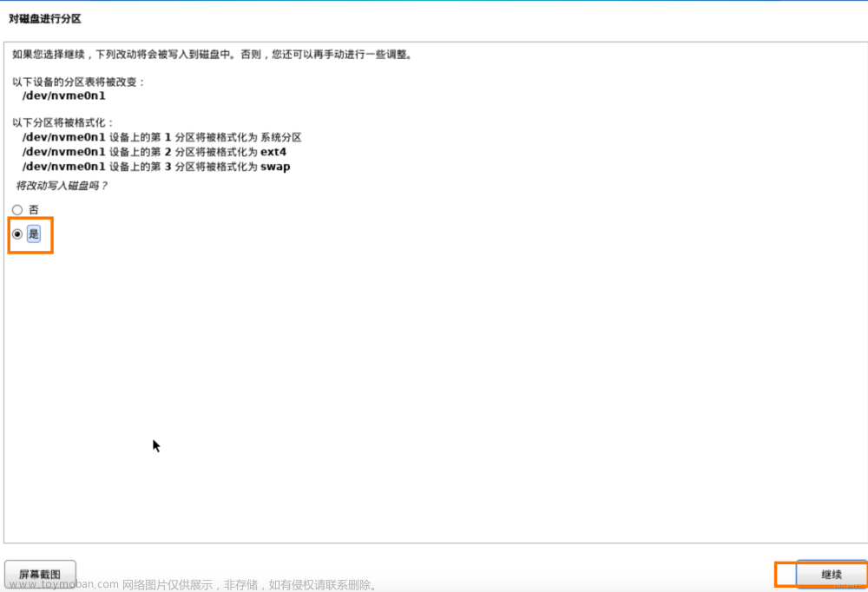
Task: Select the 是 radio button
Action: pos(17,234)
